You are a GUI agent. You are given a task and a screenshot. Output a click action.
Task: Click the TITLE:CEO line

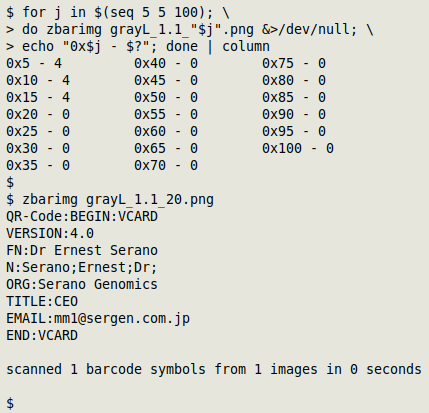(42, 302)
